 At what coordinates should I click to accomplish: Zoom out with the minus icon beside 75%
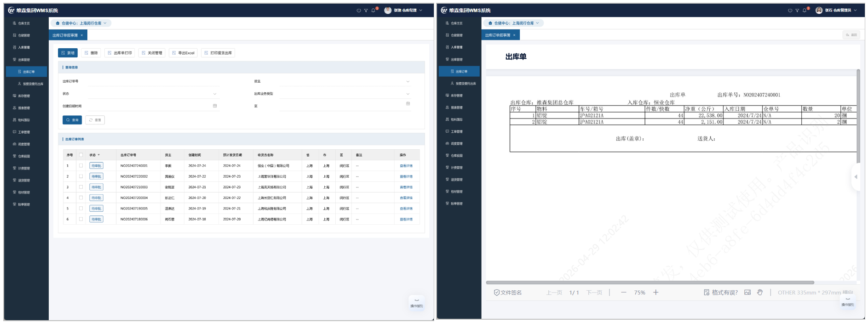tap(623, 293)
